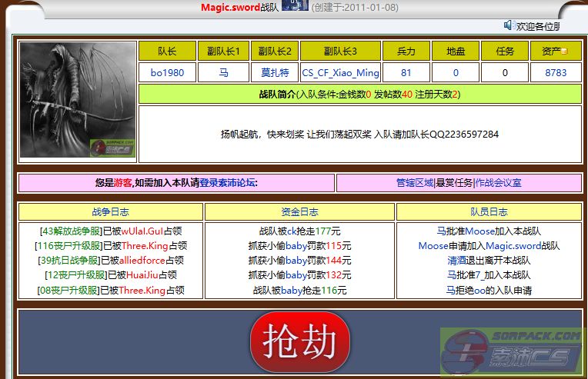
Task: Click the team badge icon in the title
Action: (295, 6)
